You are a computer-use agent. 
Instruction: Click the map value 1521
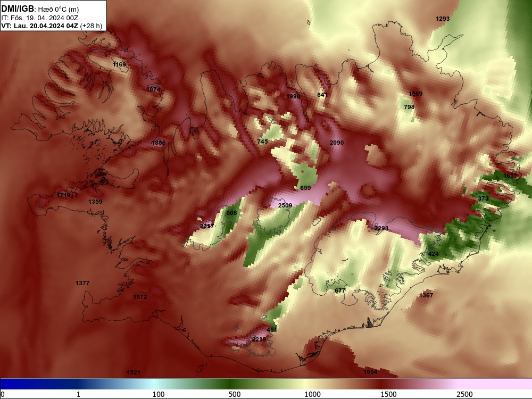point(134,372)
